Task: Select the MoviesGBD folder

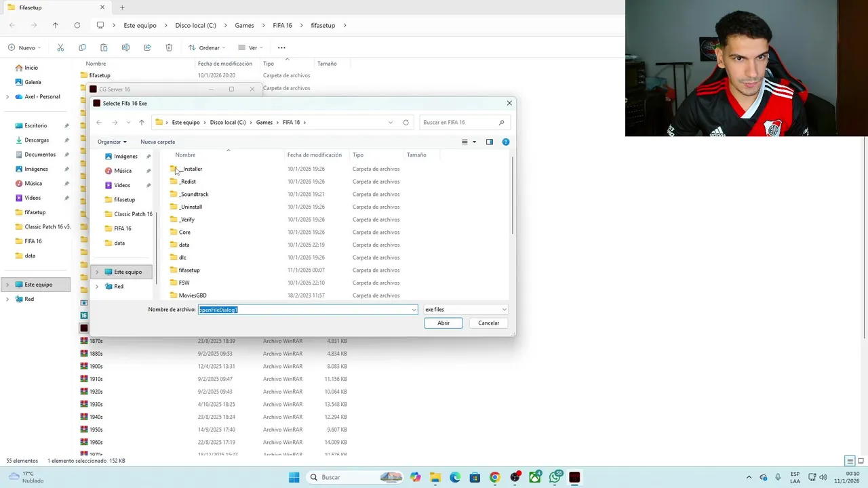Action: point(188,296)
